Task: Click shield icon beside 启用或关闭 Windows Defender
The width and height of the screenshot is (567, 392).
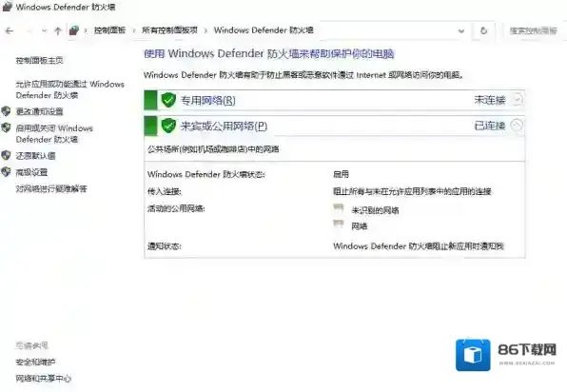Action: [6, 127]
